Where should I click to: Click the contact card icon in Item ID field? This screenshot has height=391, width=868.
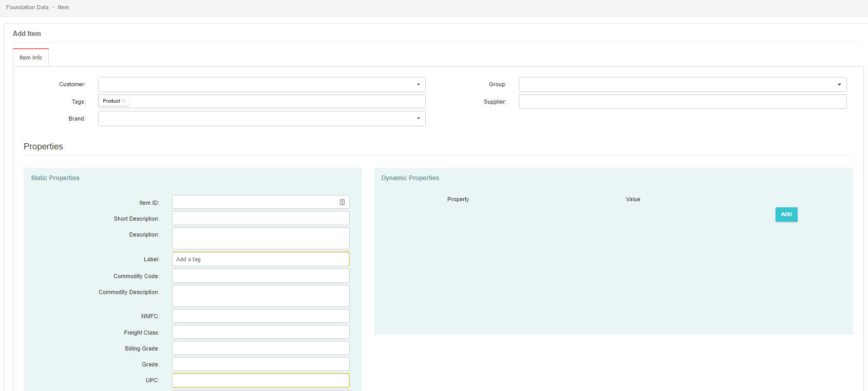point(342,202)
